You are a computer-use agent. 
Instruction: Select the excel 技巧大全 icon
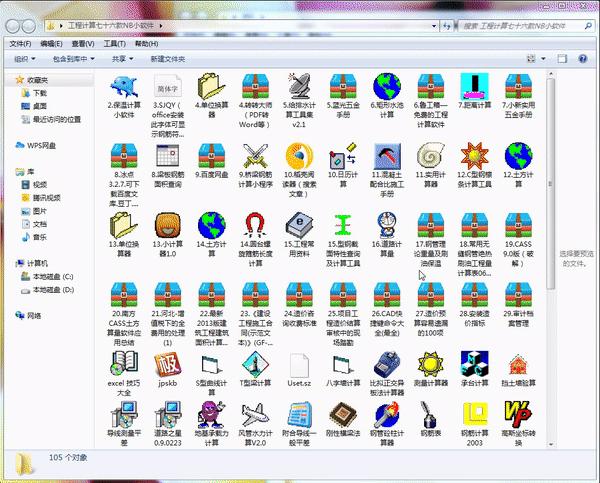pos(124,364)
